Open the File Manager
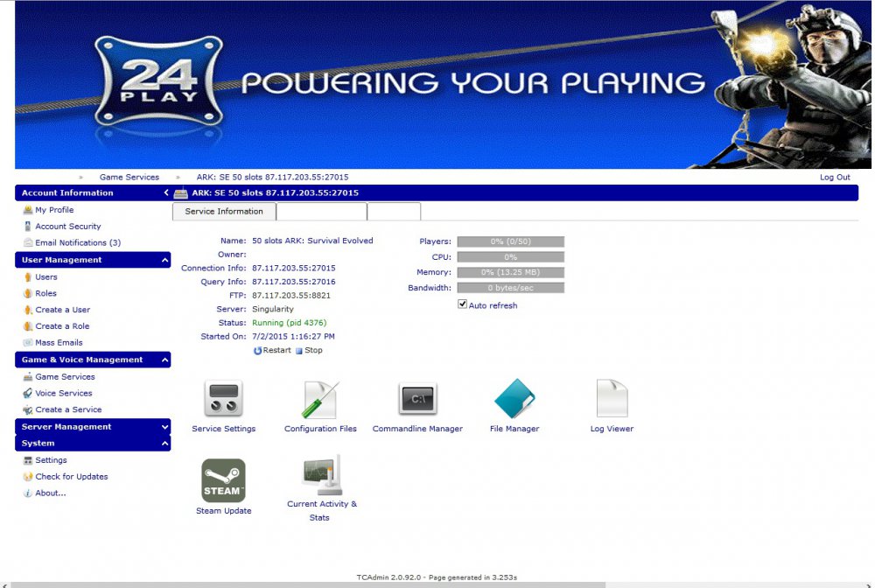The image size is (875, 588). pyautogui.click(x=514, y=404)
